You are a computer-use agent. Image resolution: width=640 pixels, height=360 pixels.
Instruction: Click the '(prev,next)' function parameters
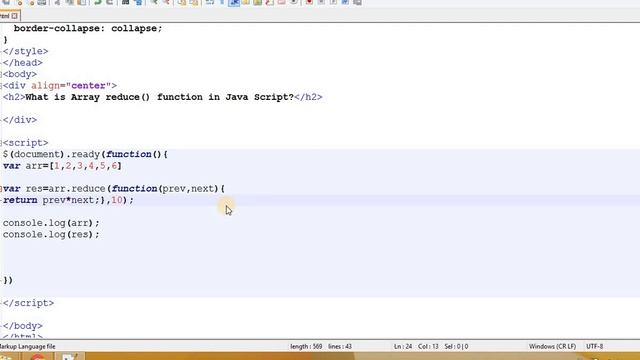click(188, 189)
